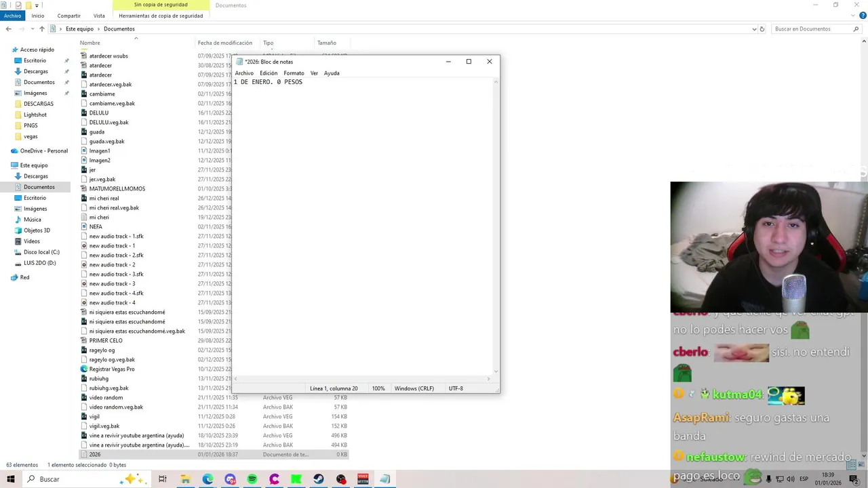This screenshot has height=488, width=868.
Task: Select the MATUMORELLMOMOS file
Action: (117, 189)
